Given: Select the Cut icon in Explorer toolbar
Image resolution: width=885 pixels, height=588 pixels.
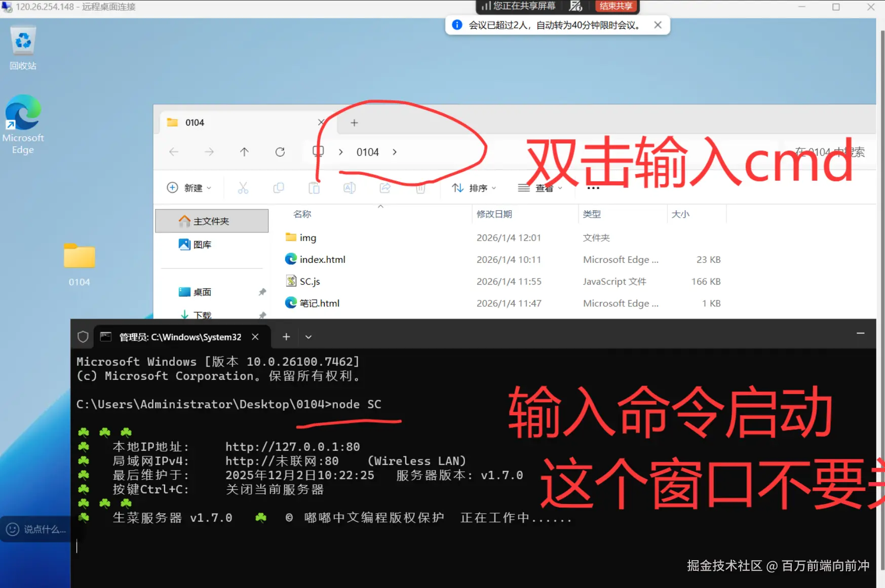Looking at the screenshot, I should tap(244, 187).
